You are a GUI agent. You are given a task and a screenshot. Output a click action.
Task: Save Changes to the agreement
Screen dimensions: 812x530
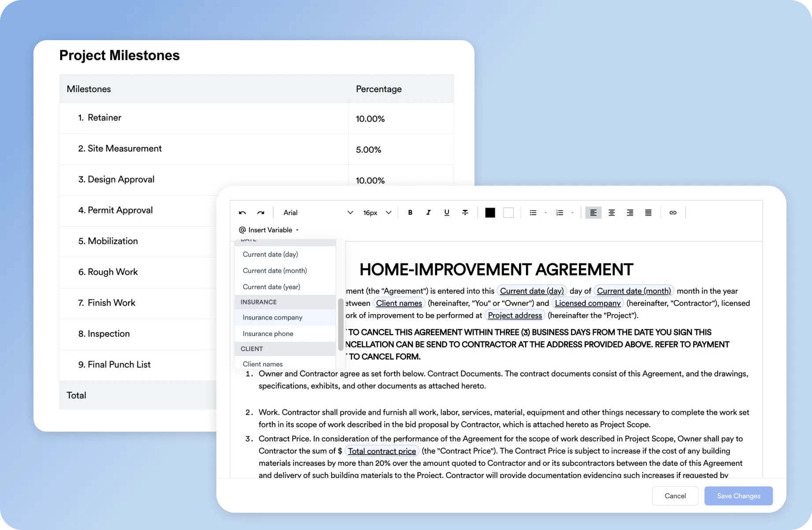point(738,496)
